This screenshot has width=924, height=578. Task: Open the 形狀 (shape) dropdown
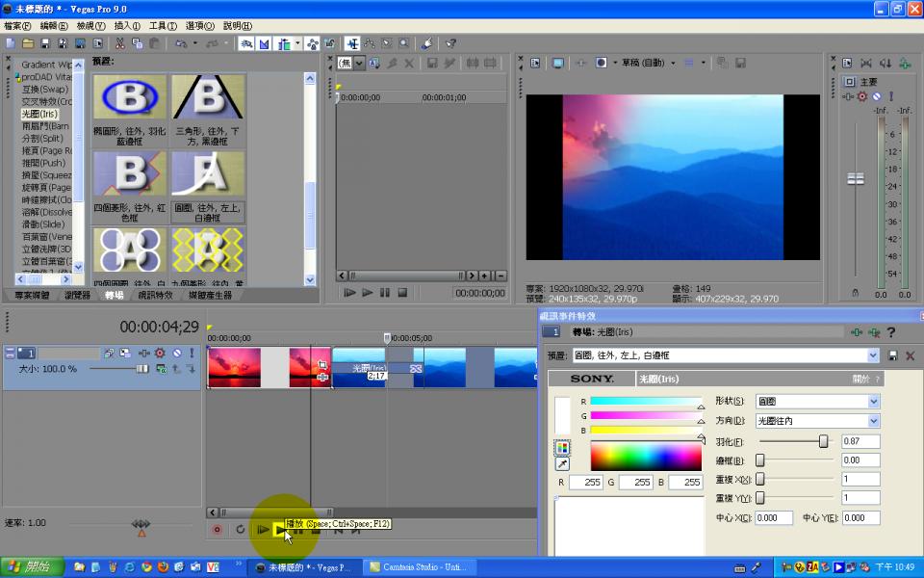[873, 401]
